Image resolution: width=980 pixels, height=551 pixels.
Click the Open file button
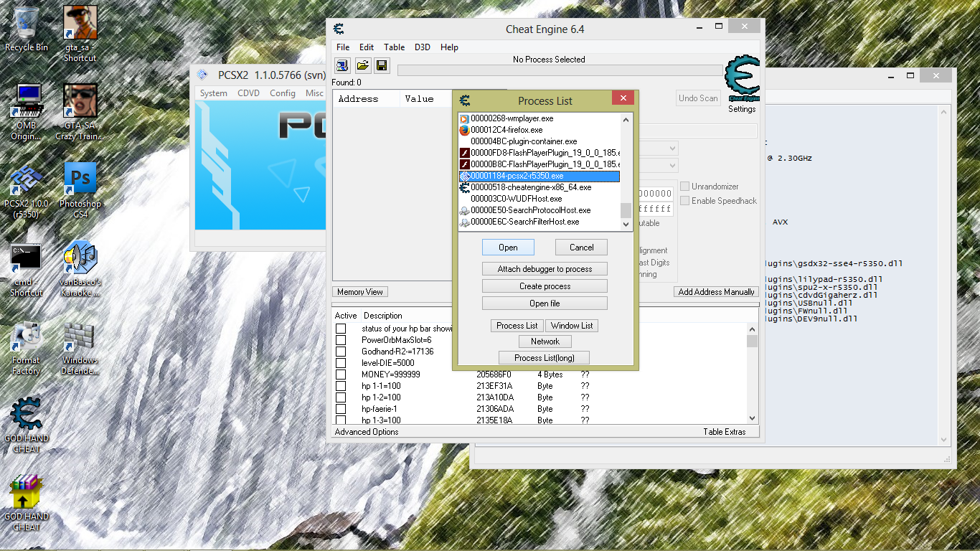click(x=545, y=303)
